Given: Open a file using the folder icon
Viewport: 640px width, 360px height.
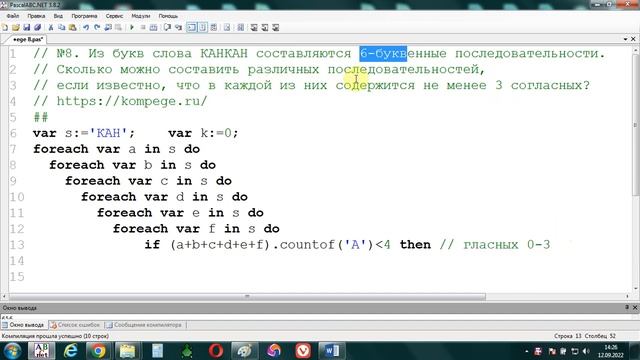Looking at the screenshot, I should tap(16, 27).
